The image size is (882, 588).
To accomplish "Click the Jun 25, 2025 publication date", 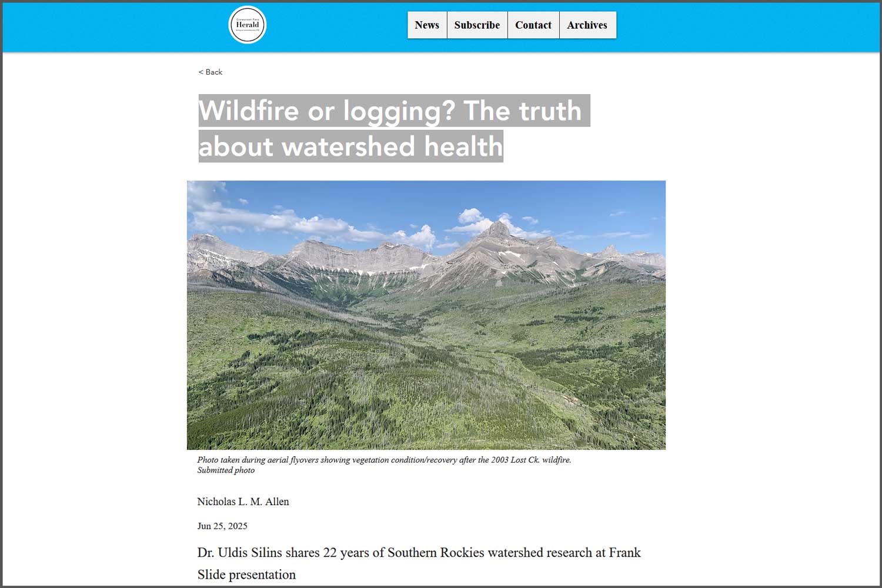I will 222,526.
